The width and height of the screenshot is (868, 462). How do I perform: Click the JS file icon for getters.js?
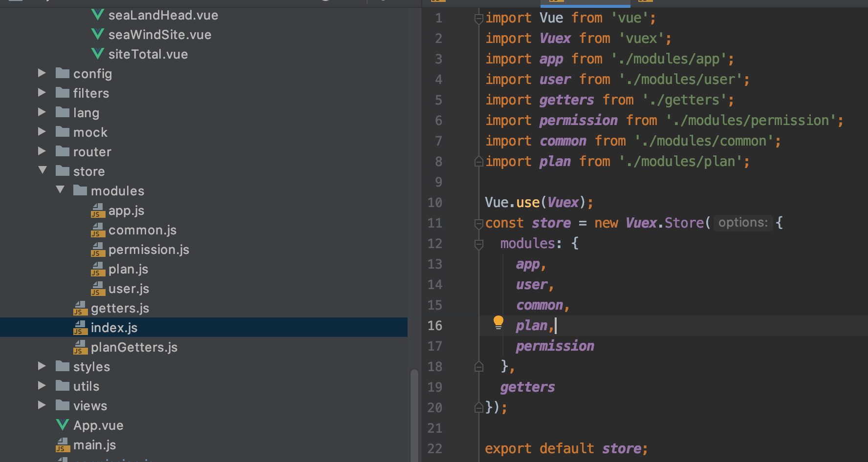(x=80, y=308)
